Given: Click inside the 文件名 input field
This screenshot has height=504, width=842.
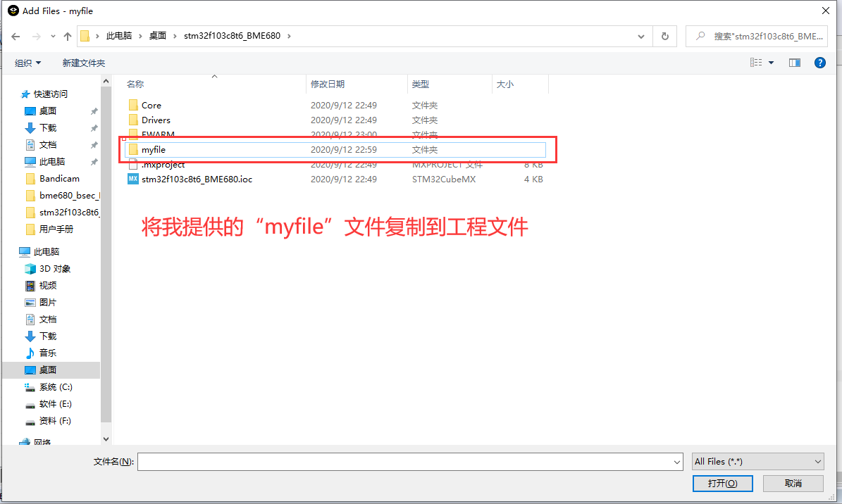Looking at the screenshot, I should click(405, 461).
